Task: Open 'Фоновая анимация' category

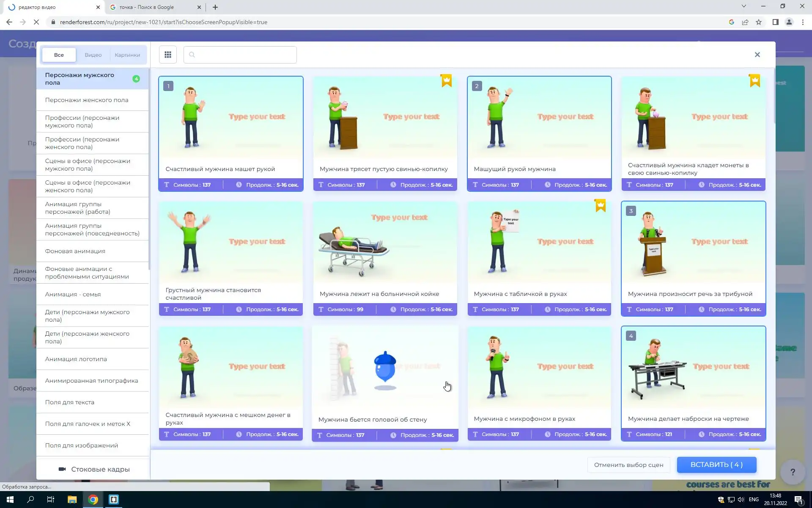Action: pos(75,251)
